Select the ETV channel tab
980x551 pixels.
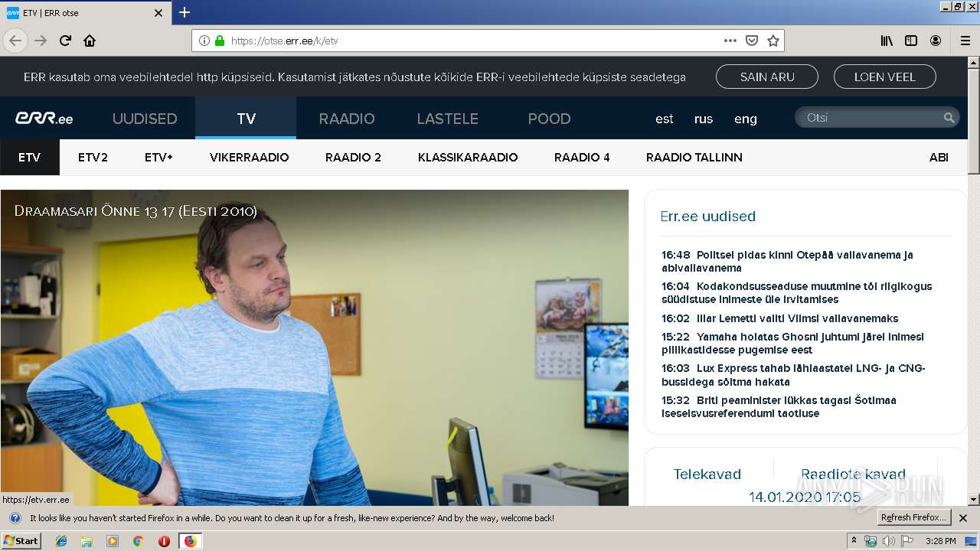coord(30,157)
